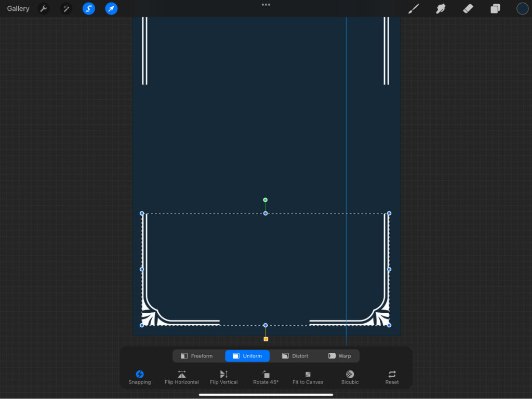Switch to Distort transform mode
This screenshot has width=532, height=399.
point(295,356)
